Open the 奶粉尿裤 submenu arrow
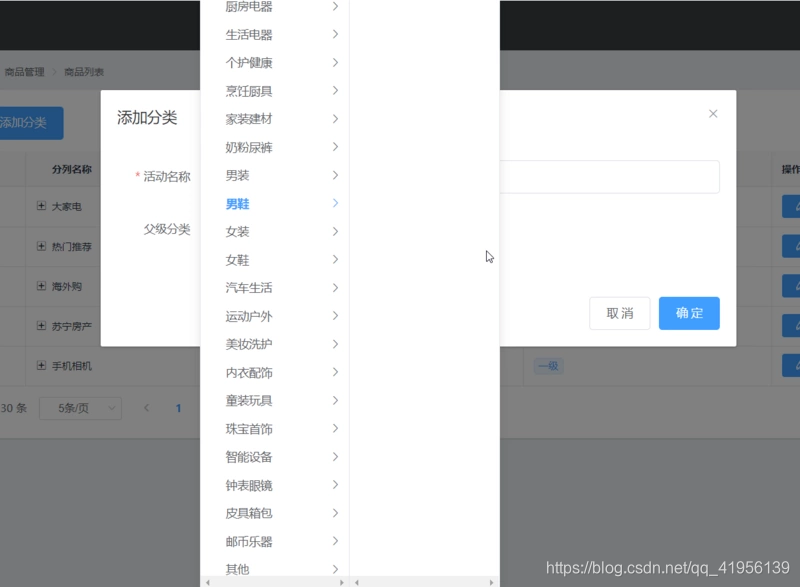The width and height of the screenshot is (800, 587). click(x=334, y=147)
